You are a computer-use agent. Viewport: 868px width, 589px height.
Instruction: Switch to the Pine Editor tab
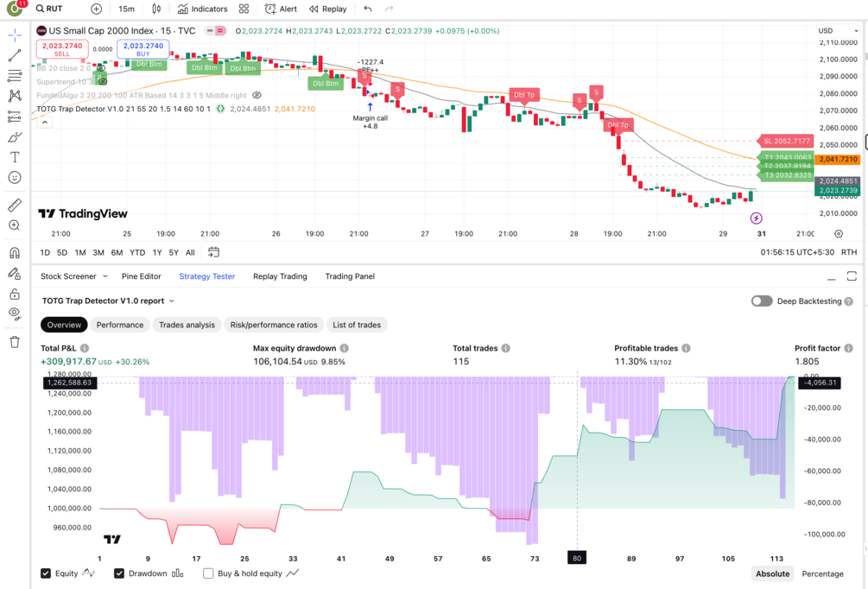point(141,276)
